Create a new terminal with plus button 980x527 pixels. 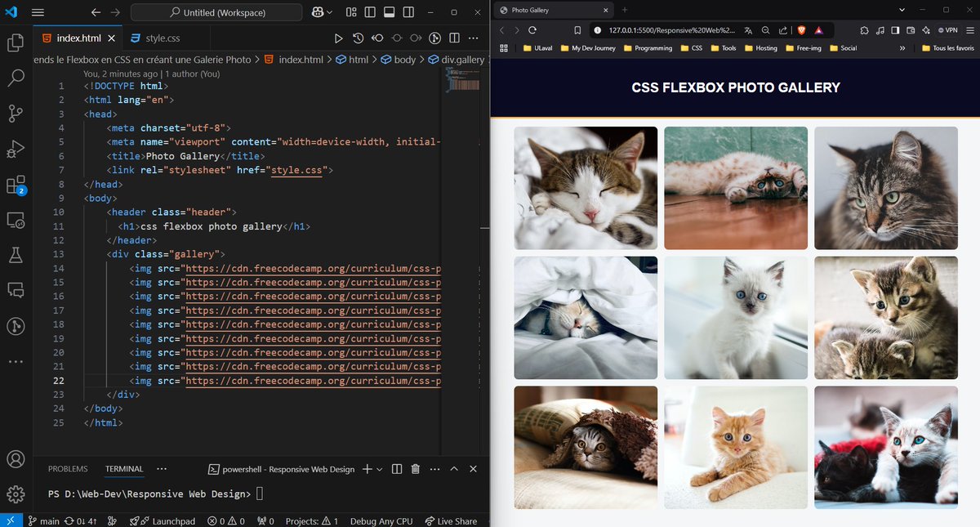tap(367, 469)
